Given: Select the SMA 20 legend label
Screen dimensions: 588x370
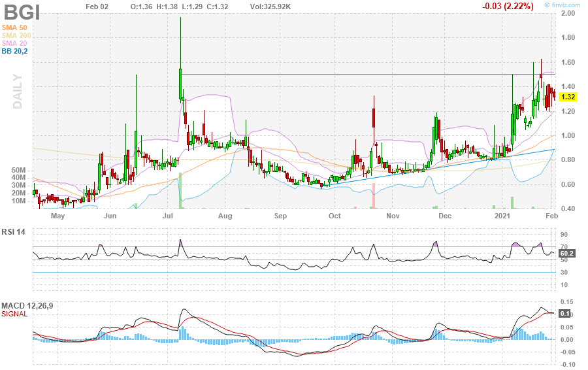Looking at the screenshot, I should (14, 44).
